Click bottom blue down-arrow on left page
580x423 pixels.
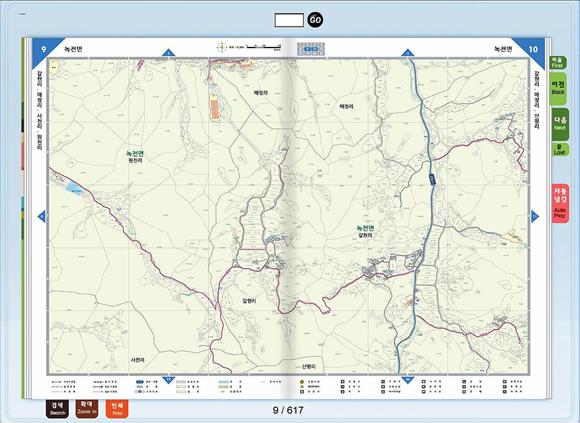tap(168, 380)
